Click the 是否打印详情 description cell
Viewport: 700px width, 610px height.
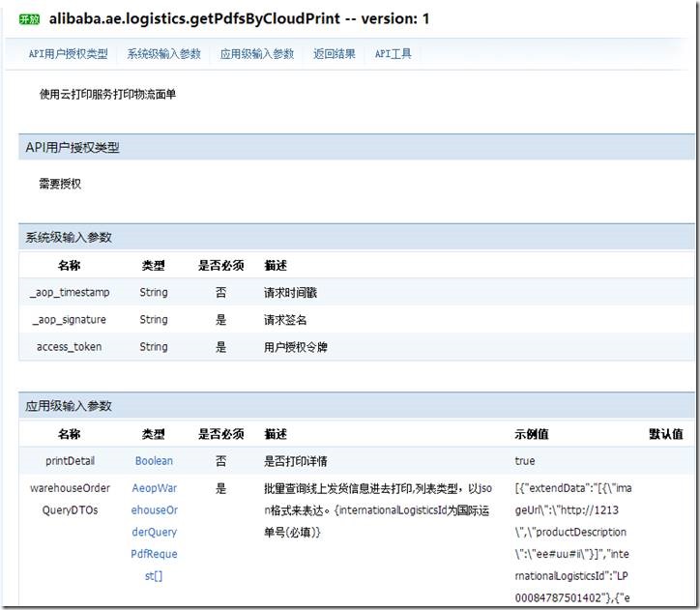(x=296, y=461)
